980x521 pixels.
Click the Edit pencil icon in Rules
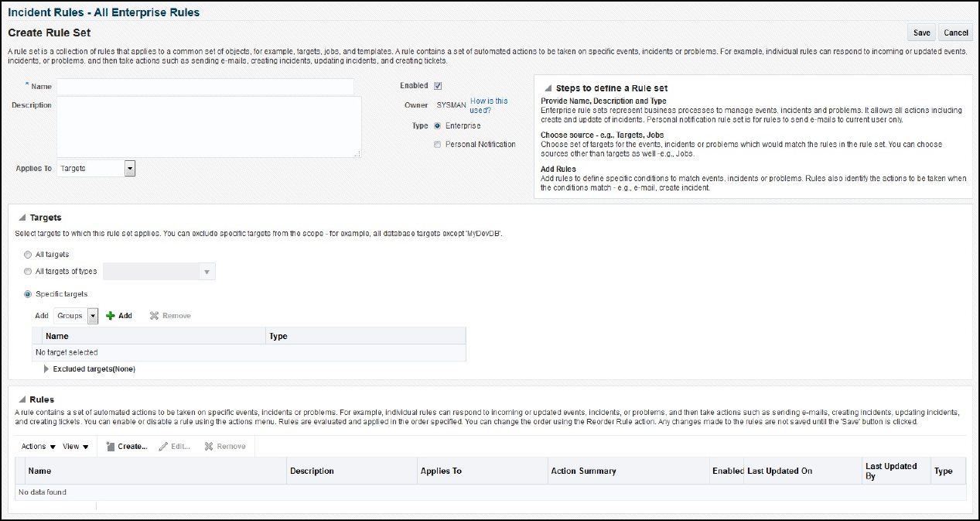(x=163, y=447)
